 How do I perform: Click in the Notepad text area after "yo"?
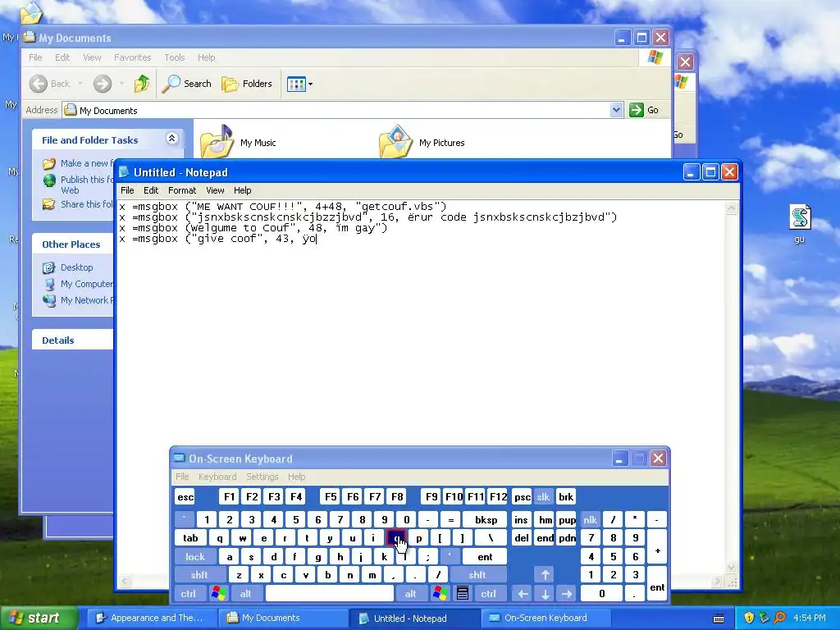tap(317, 239)
